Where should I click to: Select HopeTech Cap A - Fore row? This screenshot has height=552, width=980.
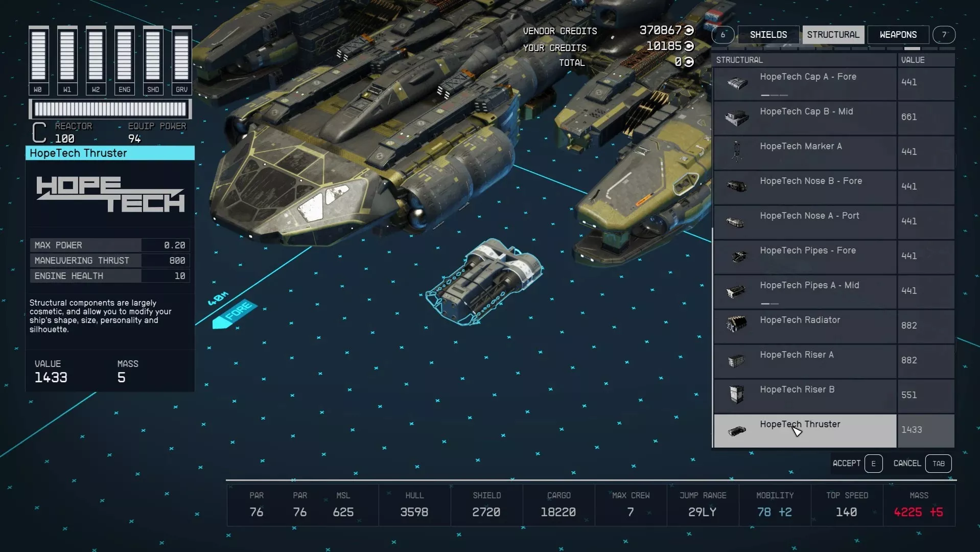pos(834,83)
